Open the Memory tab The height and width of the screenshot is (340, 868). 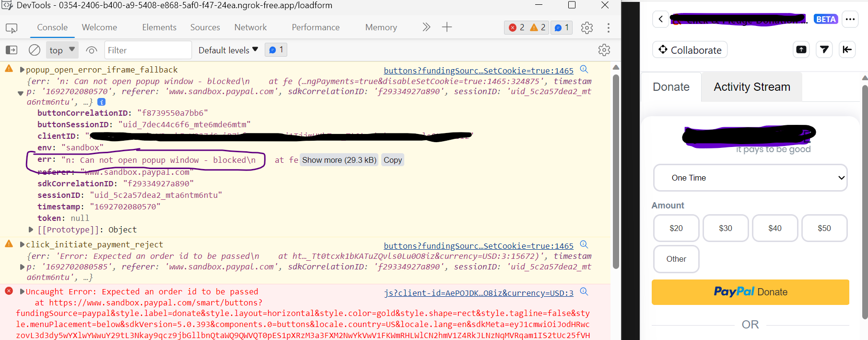coord(381,27)
